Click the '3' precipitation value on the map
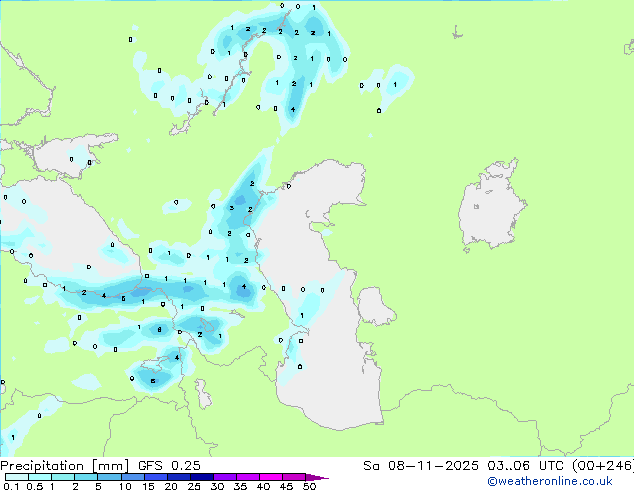Viewport: 634px width, 490px height. tap(231, 208)
